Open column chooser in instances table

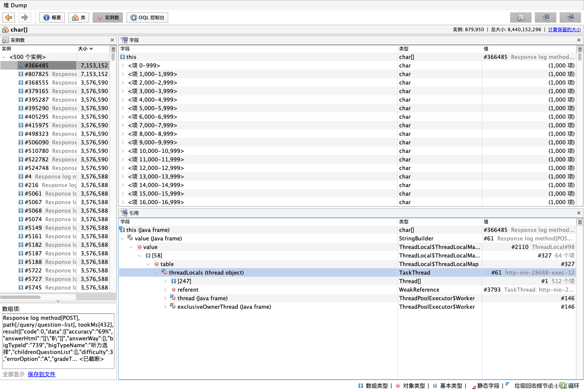click(x=113, y=49)
